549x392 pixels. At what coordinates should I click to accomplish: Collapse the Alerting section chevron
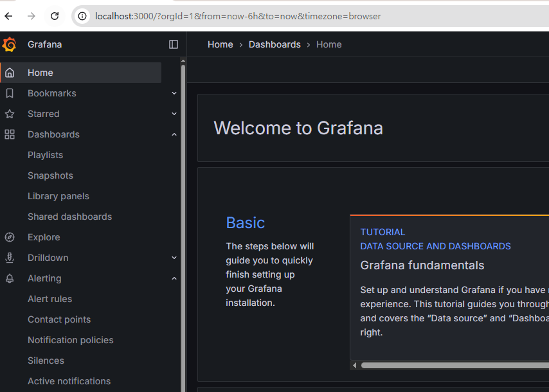click(174, 279)
